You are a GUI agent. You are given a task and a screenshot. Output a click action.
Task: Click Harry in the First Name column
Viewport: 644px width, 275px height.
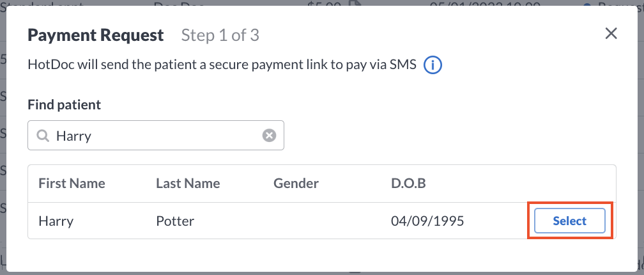coord(56,221)
